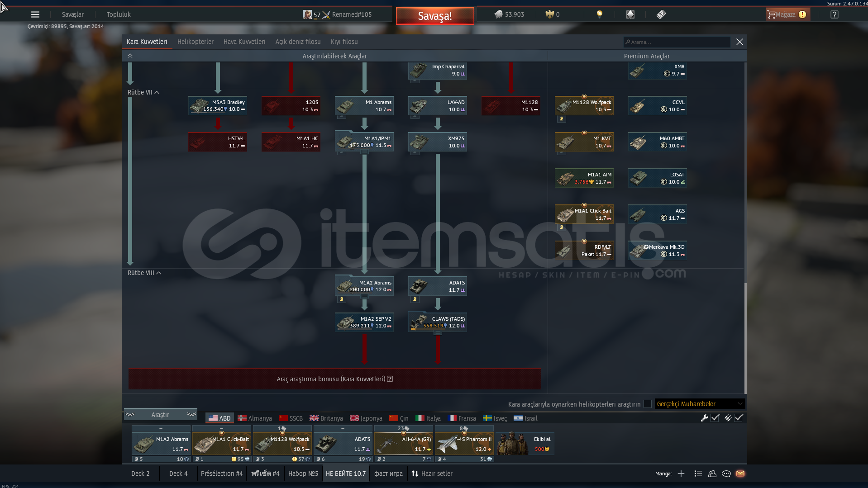868x488 pixels.
Task: Open the Savaşlar menu
Action: [72, 14]
